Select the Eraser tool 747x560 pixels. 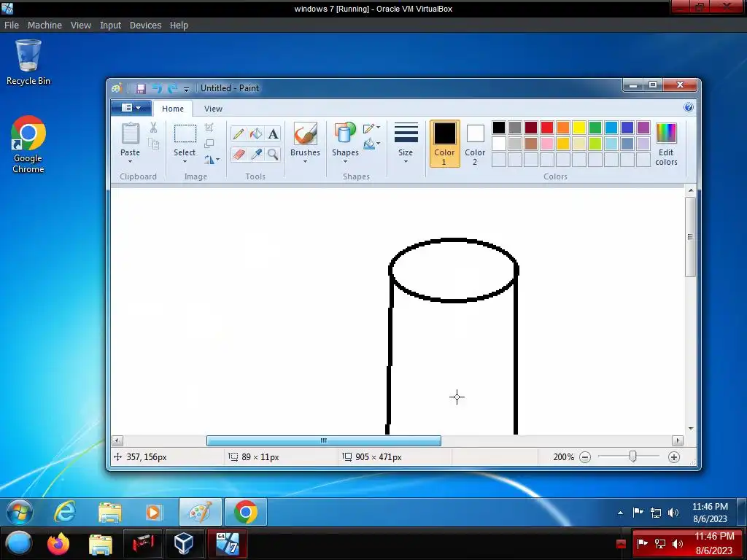tap(239, 155)
